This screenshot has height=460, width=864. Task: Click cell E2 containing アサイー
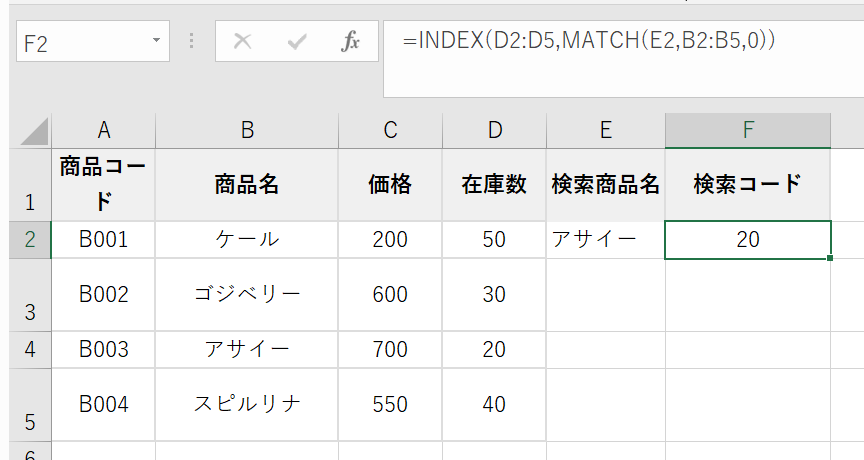[605, 240]
